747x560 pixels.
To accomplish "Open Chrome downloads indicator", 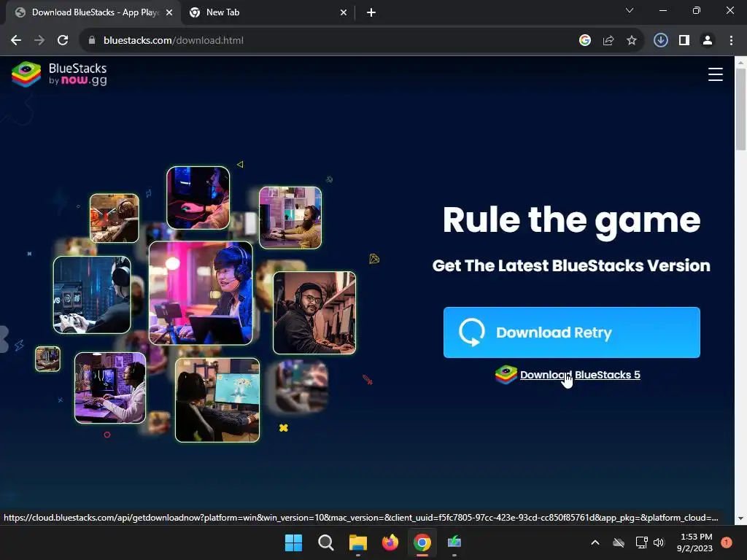I will 661,41.
